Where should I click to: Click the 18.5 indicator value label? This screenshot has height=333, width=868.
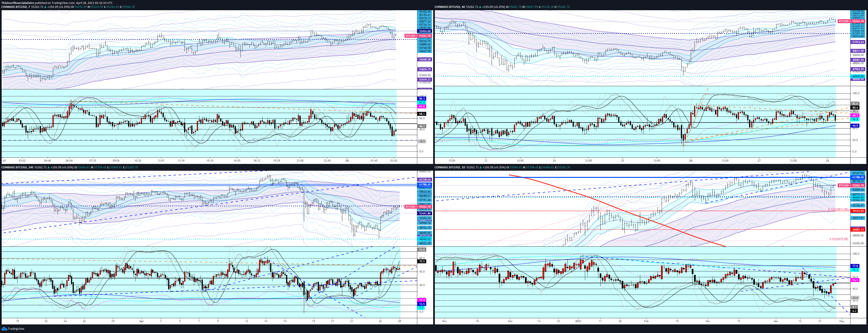tap(422, 141)
